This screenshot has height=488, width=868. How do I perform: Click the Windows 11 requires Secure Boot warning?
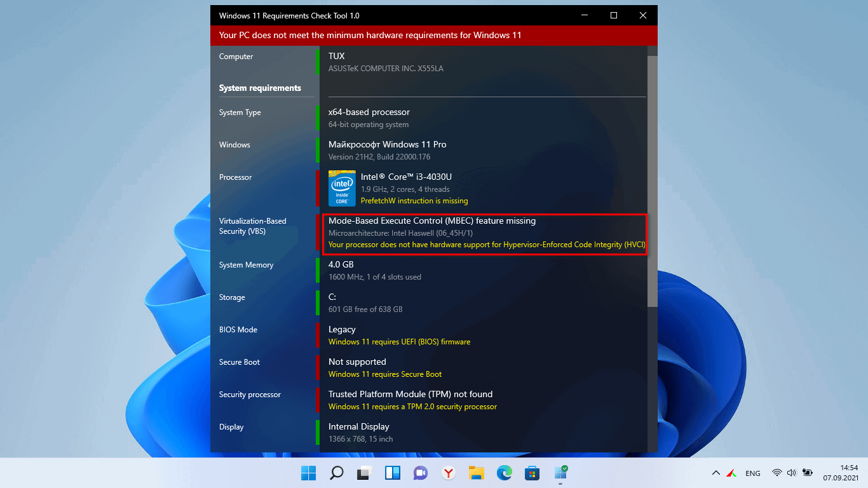coord(385,374)
